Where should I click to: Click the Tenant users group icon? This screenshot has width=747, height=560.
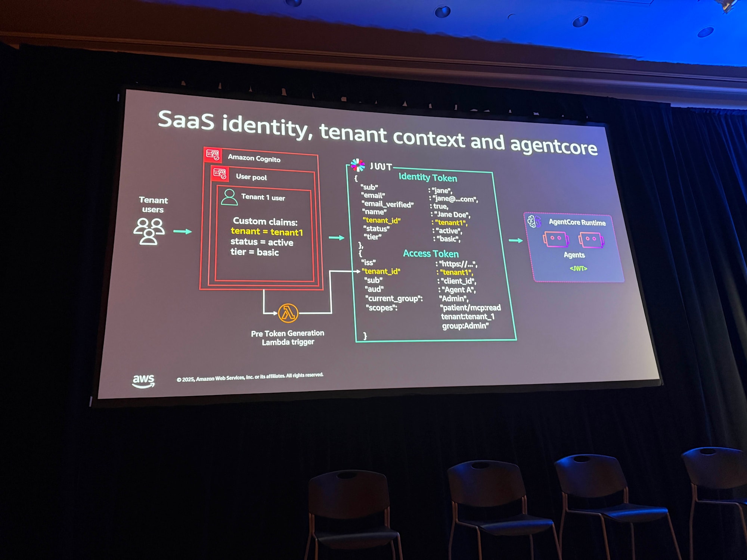(149, 231)
